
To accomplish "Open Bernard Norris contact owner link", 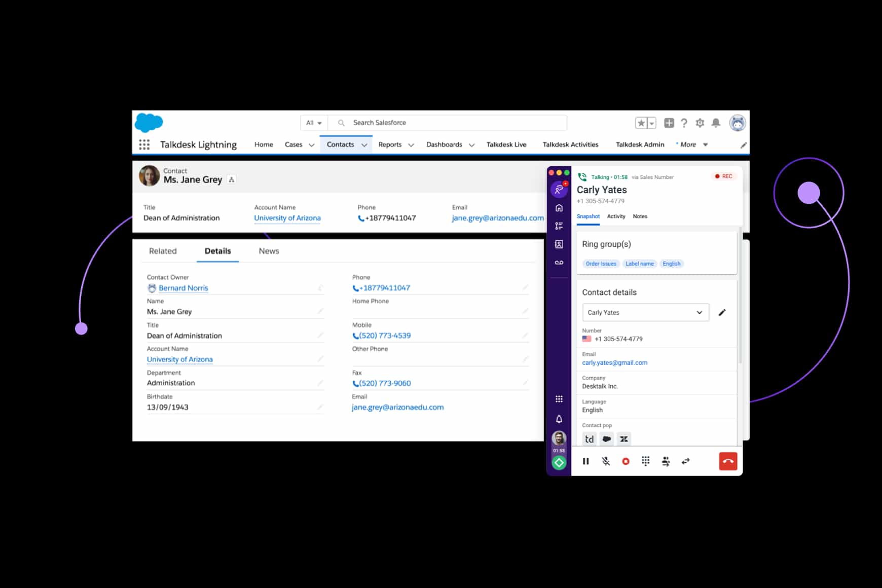I will (183, 288).
